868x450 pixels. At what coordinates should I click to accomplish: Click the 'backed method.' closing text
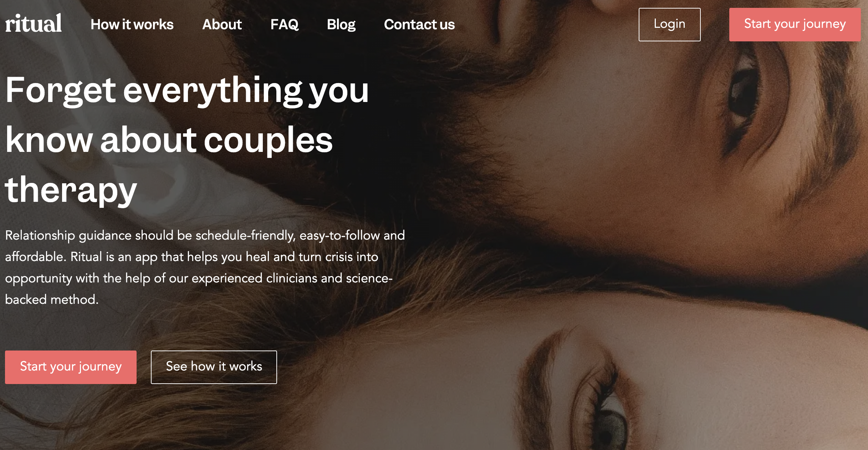[x=52, y=300]
